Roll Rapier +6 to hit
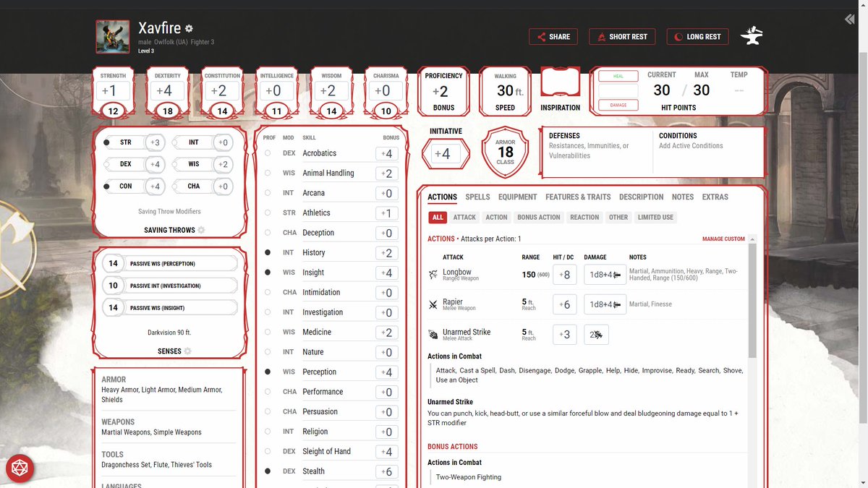This screenshot has width=868, height=488. point(564,304)
